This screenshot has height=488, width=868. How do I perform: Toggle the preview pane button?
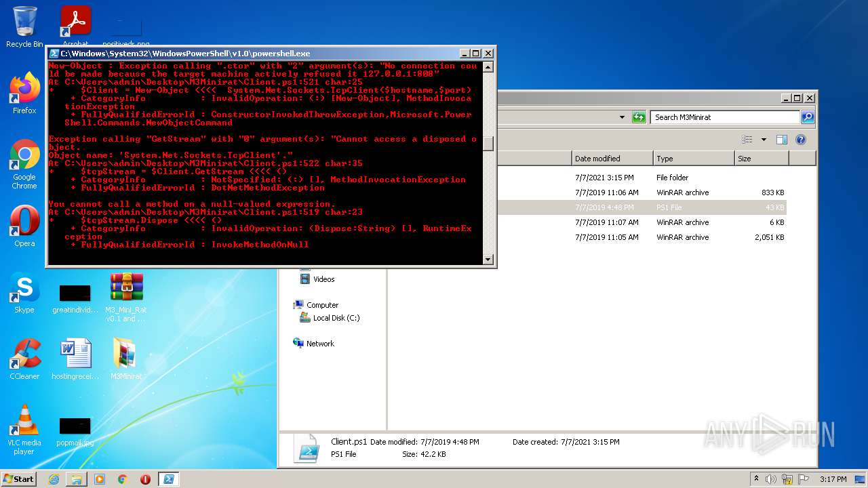pyautogui.click(x=782, y=140)
